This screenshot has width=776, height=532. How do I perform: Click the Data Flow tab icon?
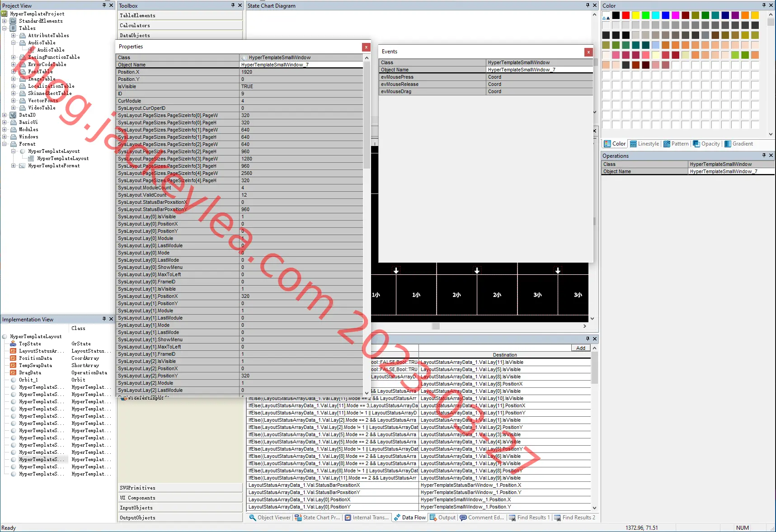coord(397,518)
